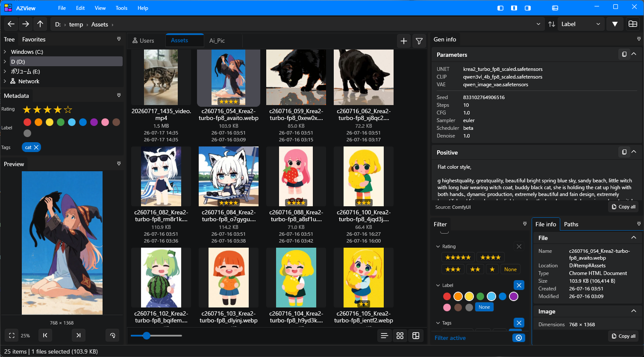This screenshot has width=644, height=357.
Task: Open the Label sort-by dropdown
Action: (581, 24)
